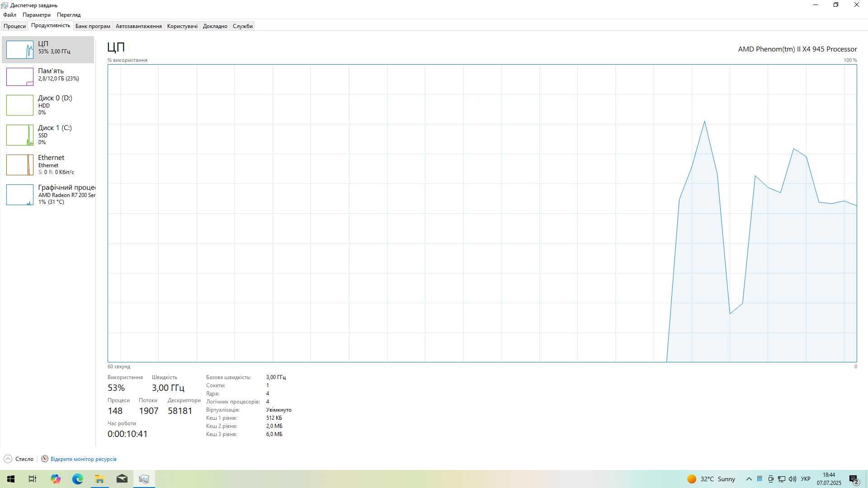This screenshot has height=488, width=868.
Task: Show Диск 0 (D:) HDD performance
Action: point(48,105)
